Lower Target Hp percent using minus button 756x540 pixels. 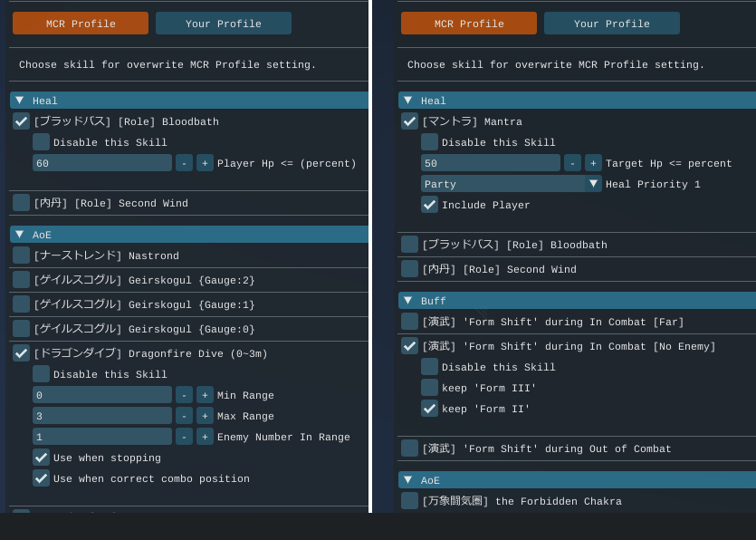[x=572, y=163]
